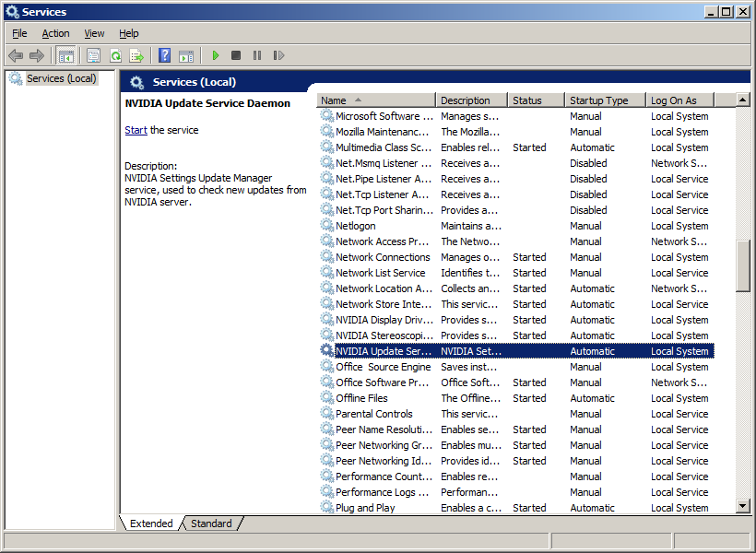Click the Stop Service toolbar icon
Screen dimensions: 756x553
236,55
